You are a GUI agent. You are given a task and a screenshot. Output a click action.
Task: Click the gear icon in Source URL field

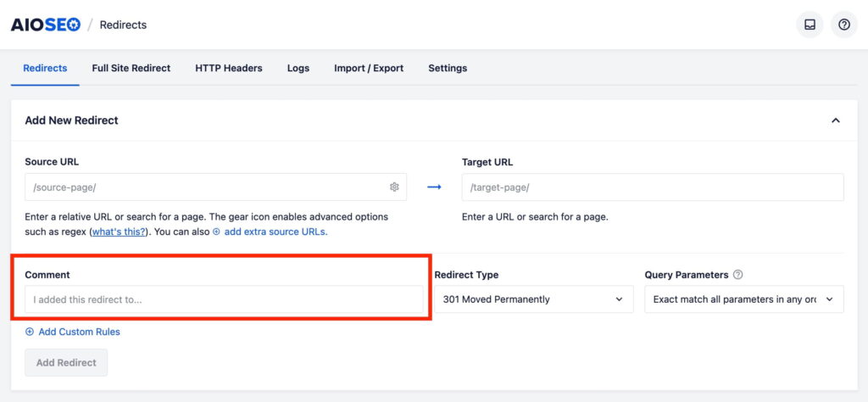(x=394, y=187)
